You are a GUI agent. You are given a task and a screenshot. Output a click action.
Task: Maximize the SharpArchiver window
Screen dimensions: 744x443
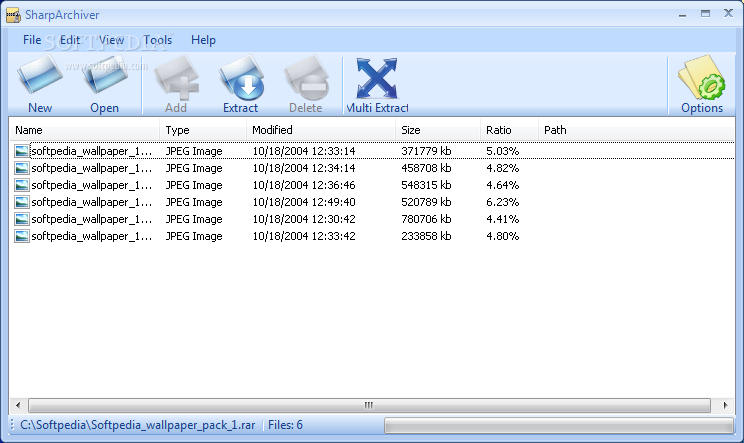pos(706,14)
